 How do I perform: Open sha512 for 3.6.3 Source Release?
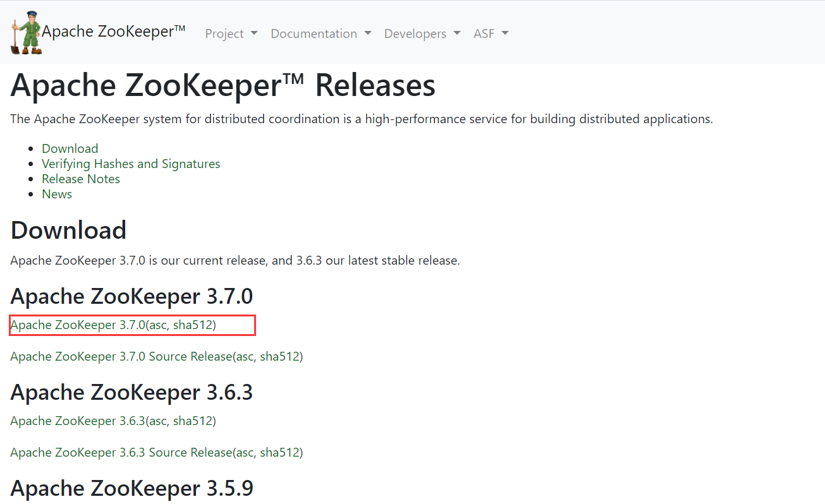coord(279,453)
